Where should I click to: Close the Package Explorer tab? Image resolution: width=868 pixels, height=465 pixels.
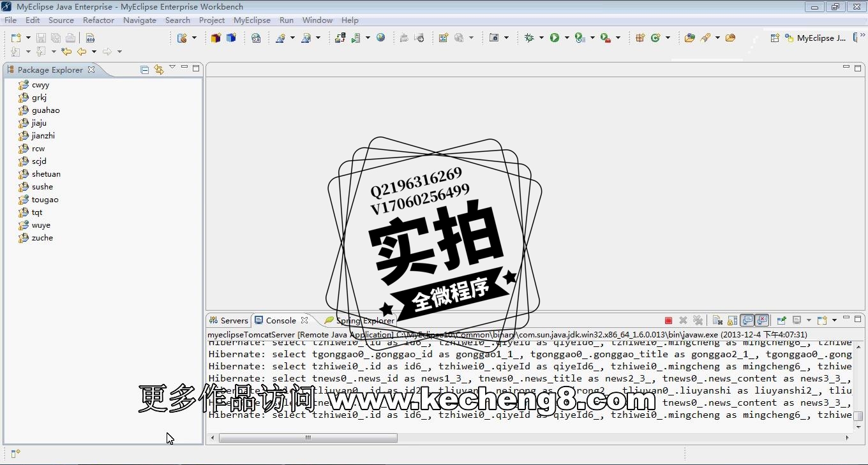point(91,70)
